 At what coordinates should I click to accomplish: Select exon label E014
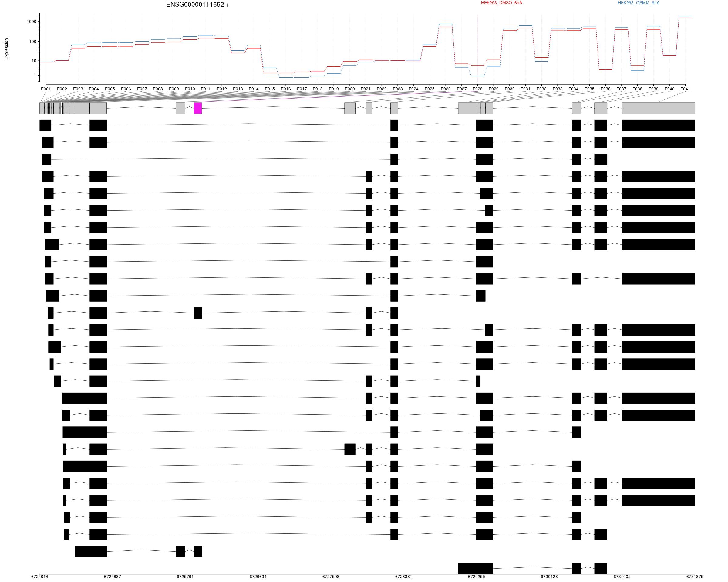254,89
